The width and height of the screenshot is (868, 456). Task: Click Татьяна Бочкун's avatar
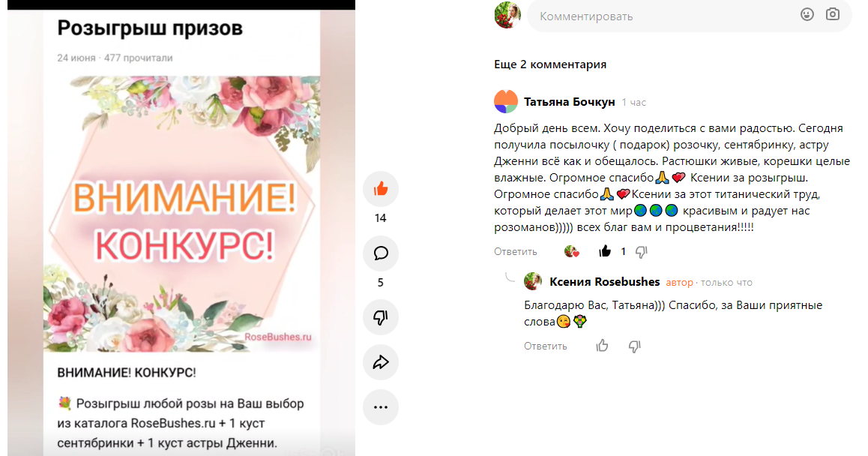[x=505, y=101]
